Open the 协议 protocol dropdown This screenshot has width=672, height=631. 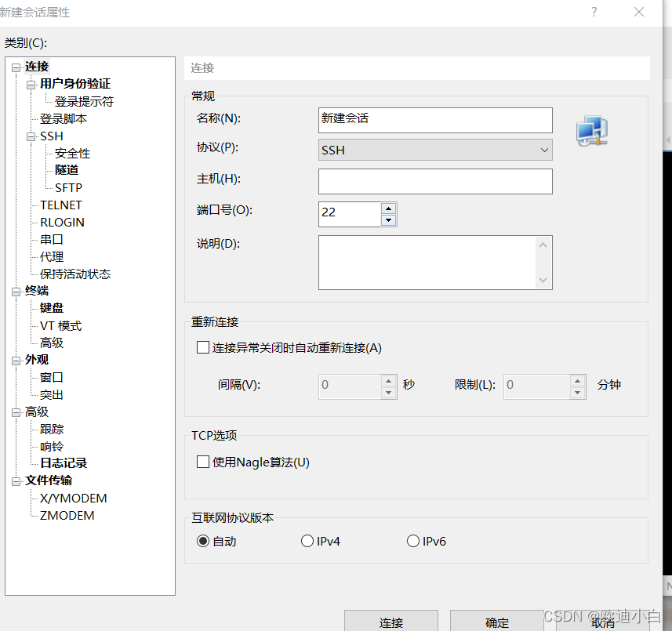click(x=545, y=150)
